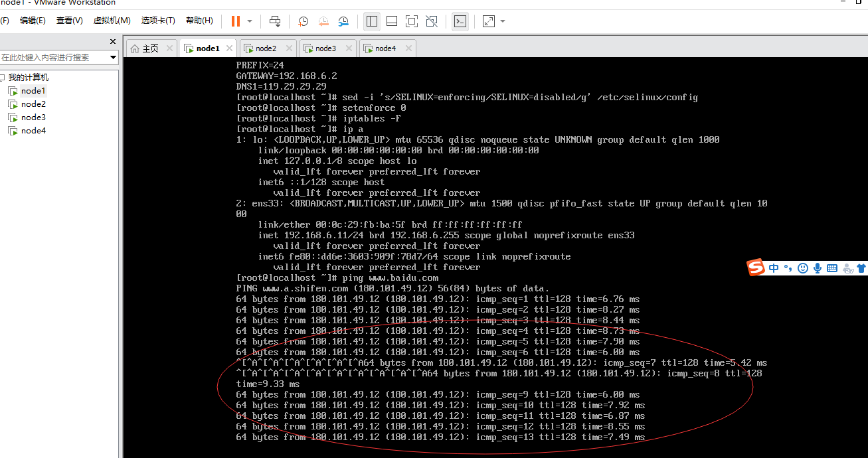Close the library sidebar panel
This screenshot has height=458, width=868.
coord(113,41)
